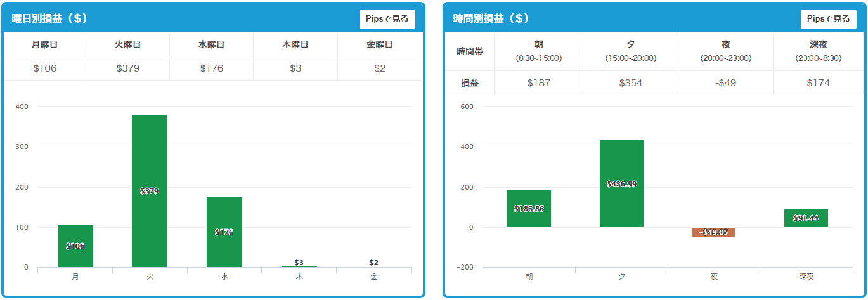This screenshot has height=300, width=868.
Task: Select the $174 profit table cell
Action: click(818, 82)
